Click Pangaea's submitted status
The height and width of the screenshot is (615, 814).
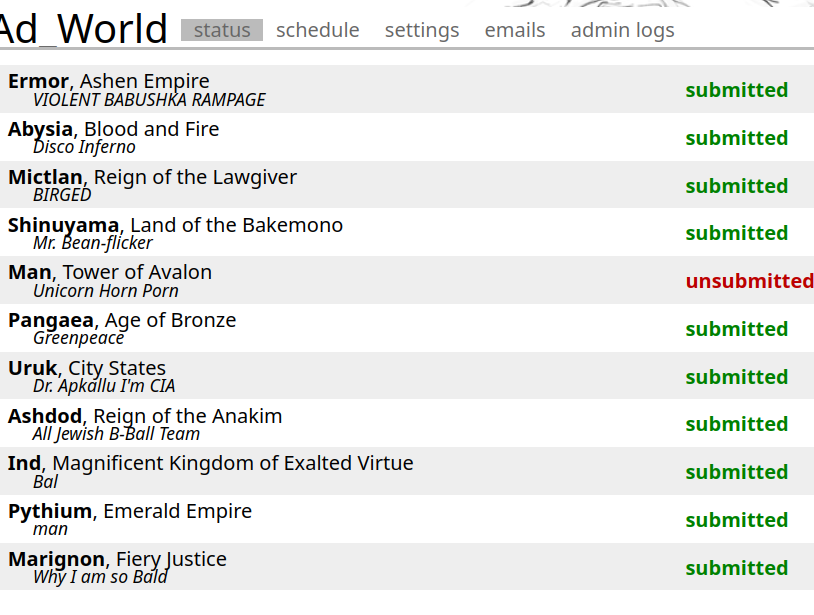pos(736,329)
